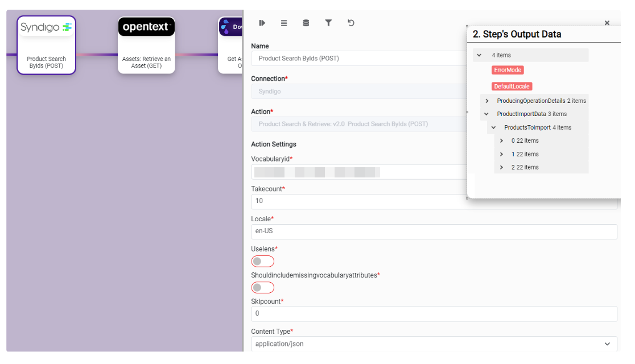Image resolution: width=635 pixels, height=364 pixels.
Task: Click the Locale field with en-US
Action: [434, 231]
